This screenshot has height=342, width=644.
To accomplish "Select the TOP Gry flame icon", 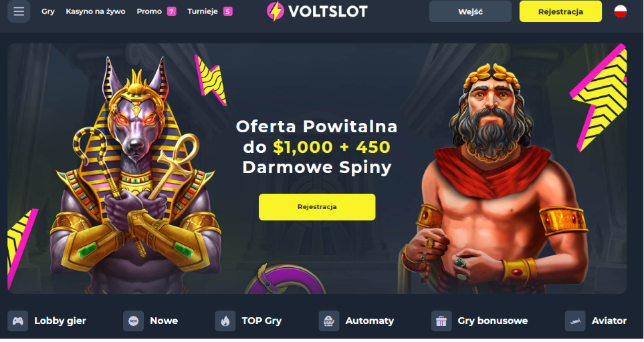I will pyautogui.click(x=225, y=321).
